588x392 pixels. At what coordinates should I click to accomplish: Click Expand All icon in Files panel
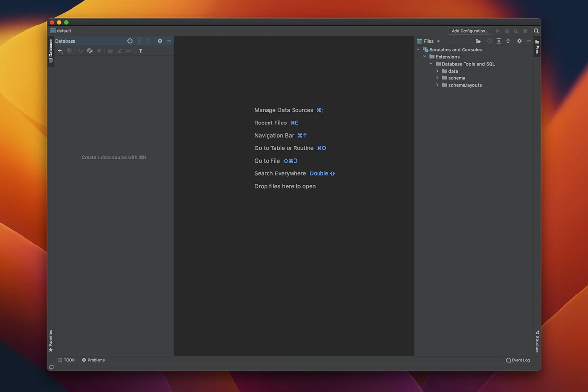(x=499, y=41)
